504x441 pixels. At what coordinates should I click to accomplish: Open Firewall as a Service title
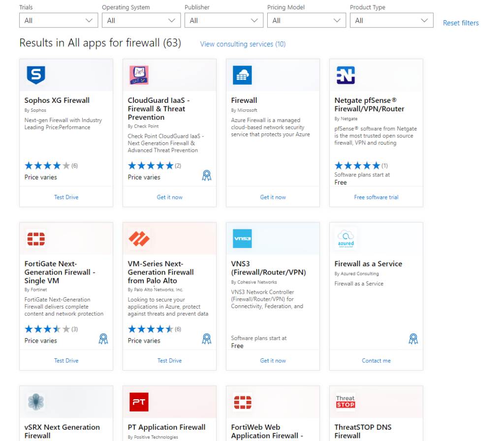(x=368, y=264)
